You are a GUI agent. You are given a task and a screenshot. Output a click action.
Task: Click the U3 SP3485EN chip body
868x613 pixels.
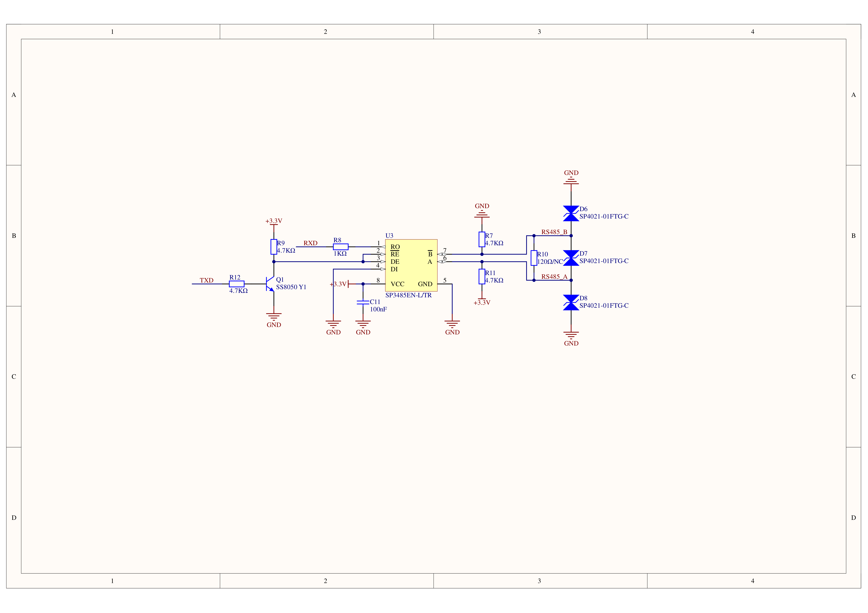411,265
